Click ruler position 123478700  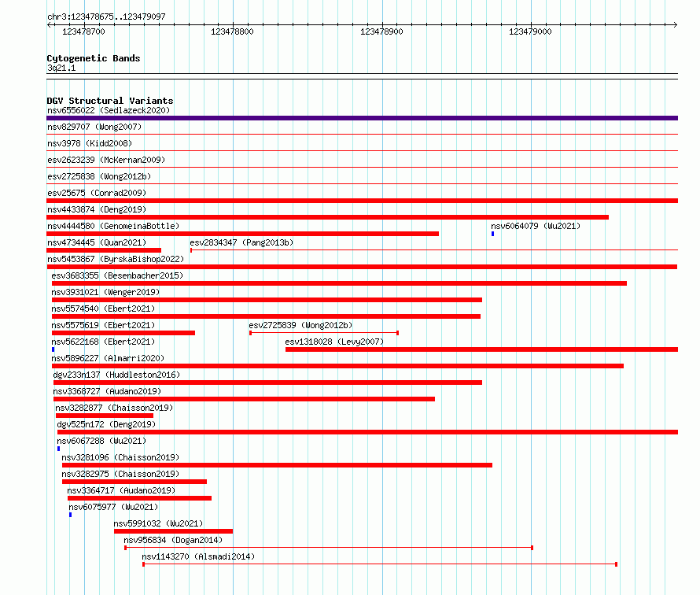pyautogui.click(x=83, y=31)
